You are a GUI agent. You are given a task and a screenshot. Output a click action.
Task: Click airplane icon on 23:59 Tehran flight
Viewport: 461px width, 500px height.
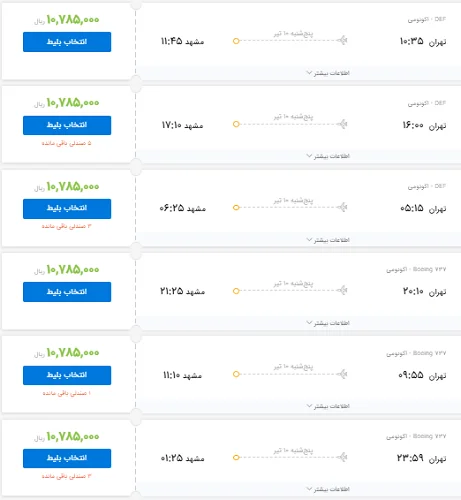(x=342, y=457)
